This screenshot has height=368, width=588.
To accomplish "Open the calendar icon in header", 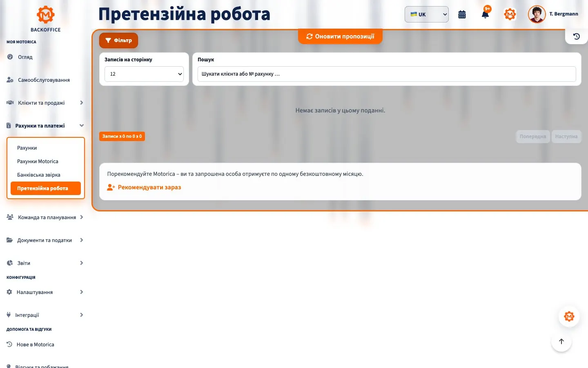I will (x=462, y=15).
